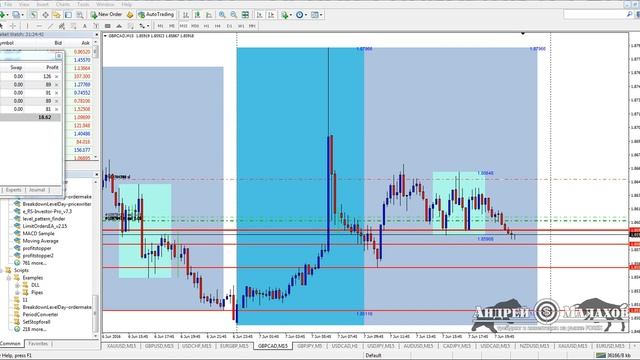Screen dimensions: 640x360
Task: Switch chart to candlesticks mode
Action: (198, 15)
